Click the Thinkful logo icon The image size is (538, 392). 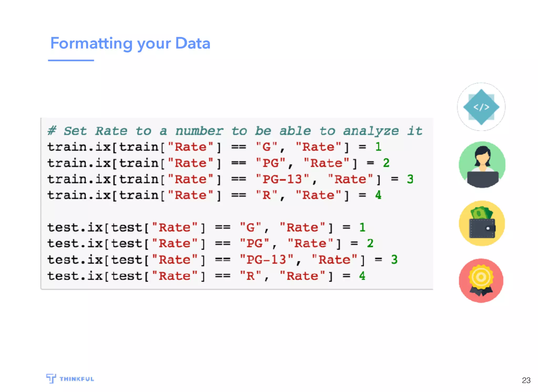pos(51,378)
